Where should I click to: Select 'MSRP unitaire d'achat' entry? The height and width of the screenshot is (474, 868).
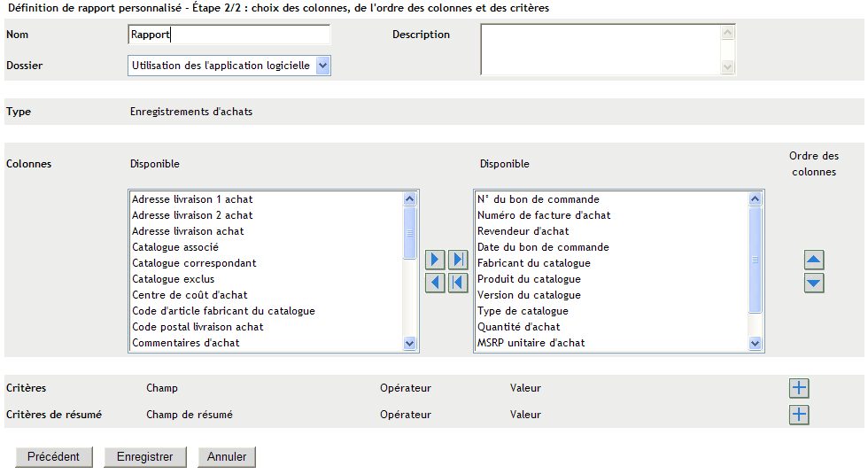point(612,344)
